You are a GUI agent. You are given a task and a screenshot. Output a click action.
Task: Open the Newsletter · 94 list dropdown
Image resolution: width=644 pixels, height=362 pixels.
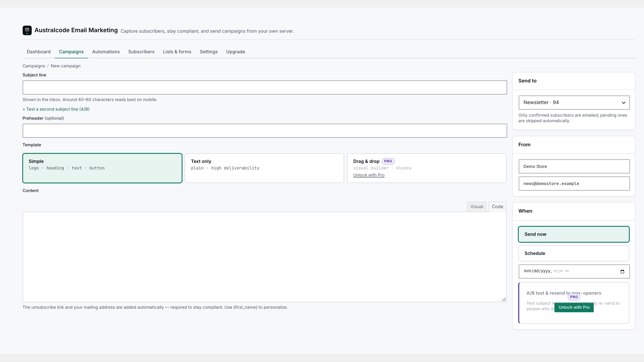click(x=574, y=103)
